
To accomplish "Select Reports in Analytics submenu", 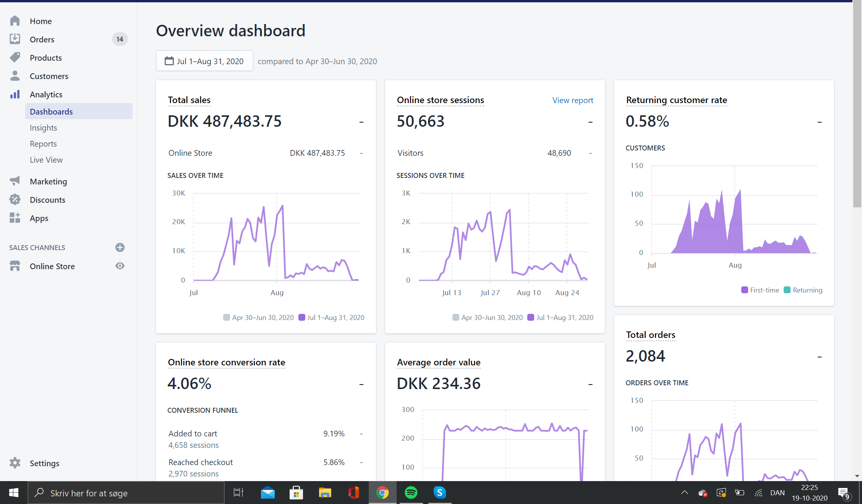I will click(43, 144).
